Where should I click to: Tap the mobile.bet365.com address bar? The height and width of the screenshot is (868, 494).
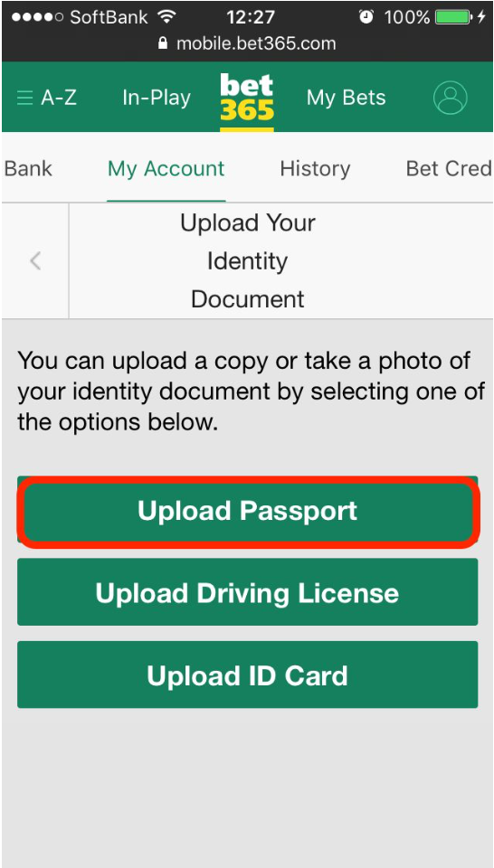point(247,43)
